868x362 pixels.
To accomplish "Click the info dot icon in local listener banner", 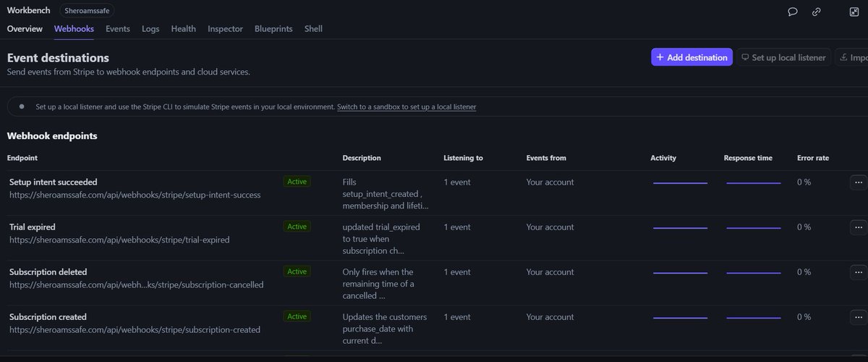I will click(x=22, y=106).
